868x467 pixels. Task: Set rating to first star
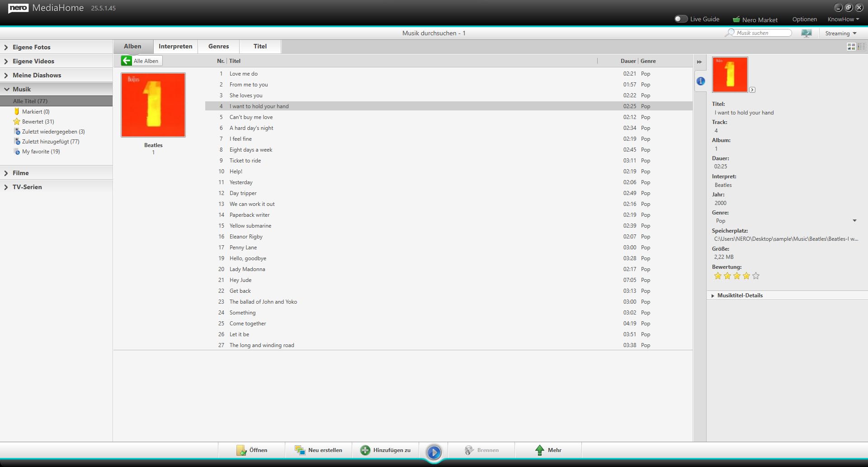718,276
